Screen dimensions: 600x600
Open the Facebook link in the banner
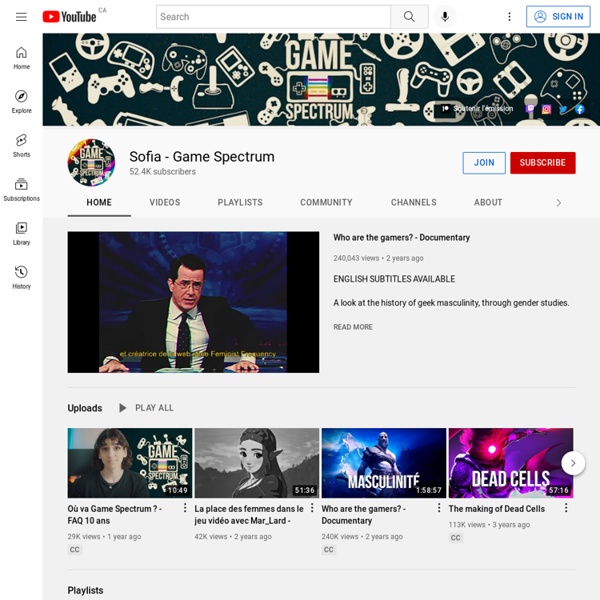[x=580, y=109]
